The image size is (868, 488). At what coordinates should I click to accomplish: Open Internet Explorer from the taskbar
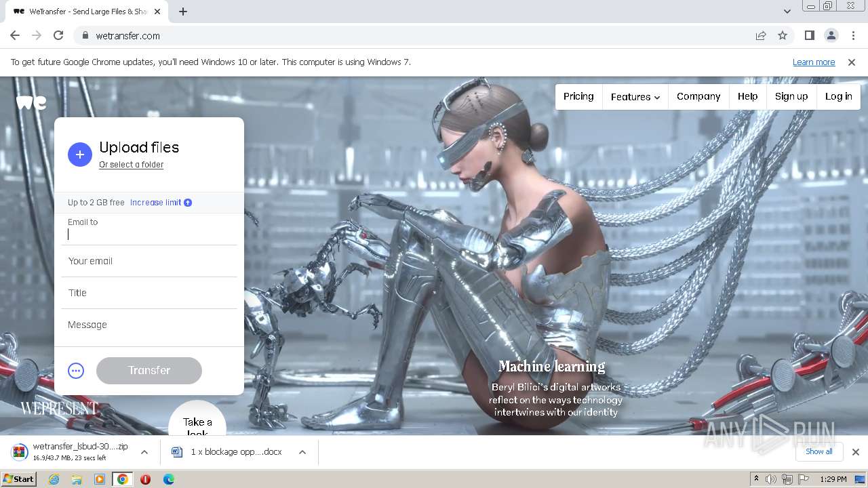click(54, 479)
